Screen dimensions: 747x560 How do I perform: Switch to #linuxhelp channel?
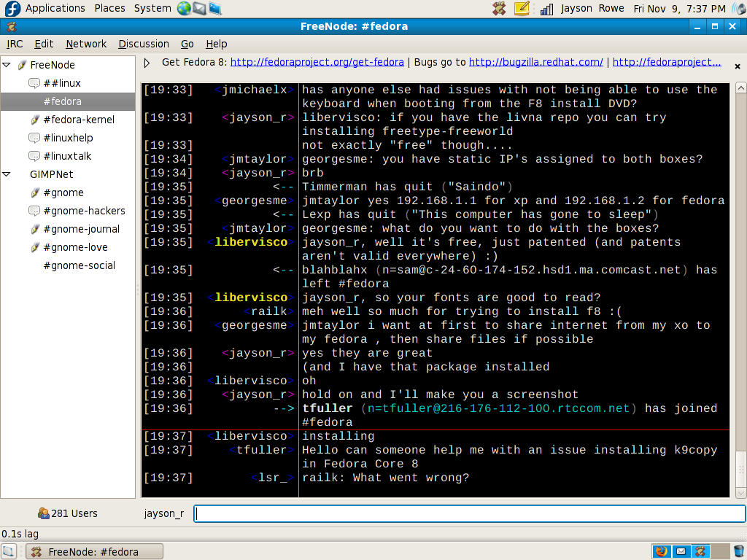(x=68, y=138)
